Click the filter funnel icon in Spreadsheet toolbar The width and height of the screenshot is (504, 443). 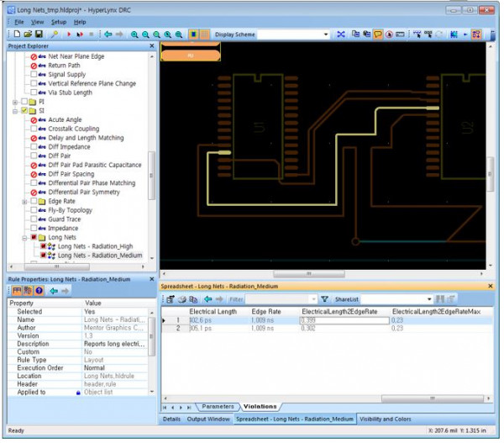tap(324, 298)
